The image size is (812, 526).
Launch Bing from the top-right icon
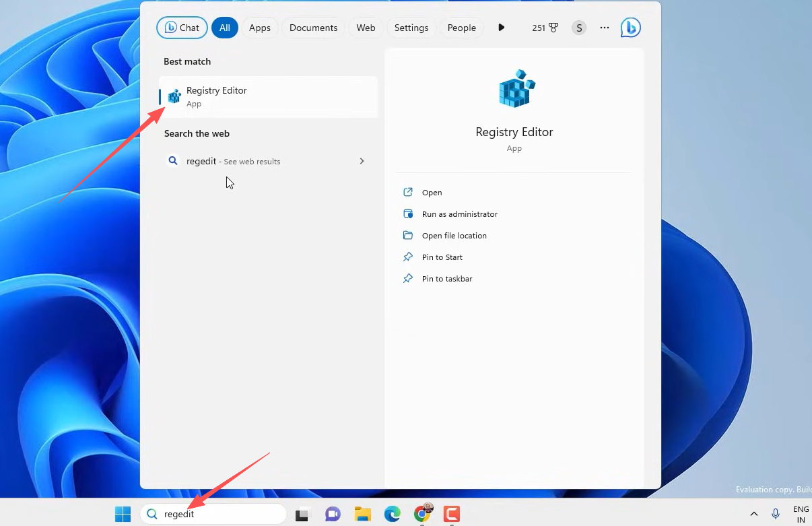pos(631,28)
